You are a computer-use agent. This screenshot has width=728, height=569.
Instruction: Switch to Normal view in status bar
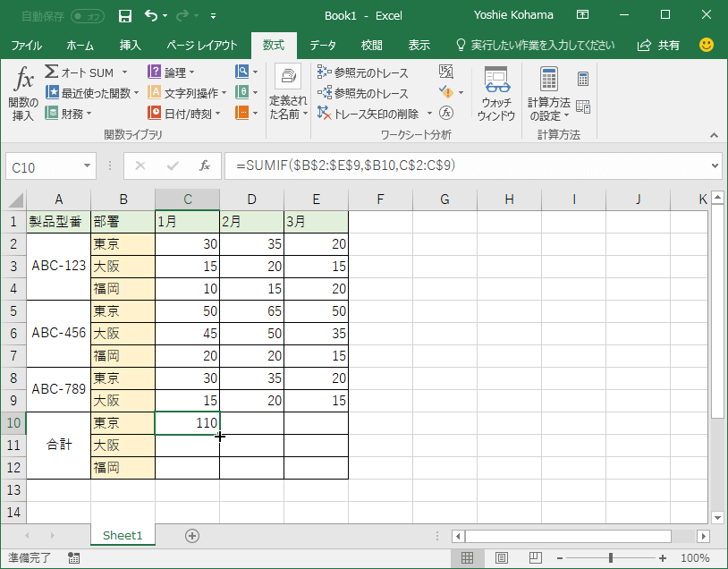pos(467,557)
